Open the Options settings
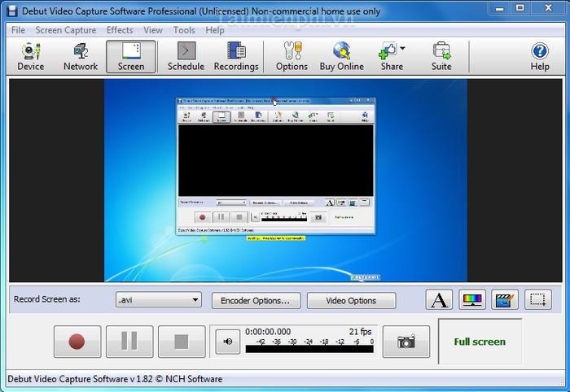Screen dimensions: 570x392 (292, 57)
